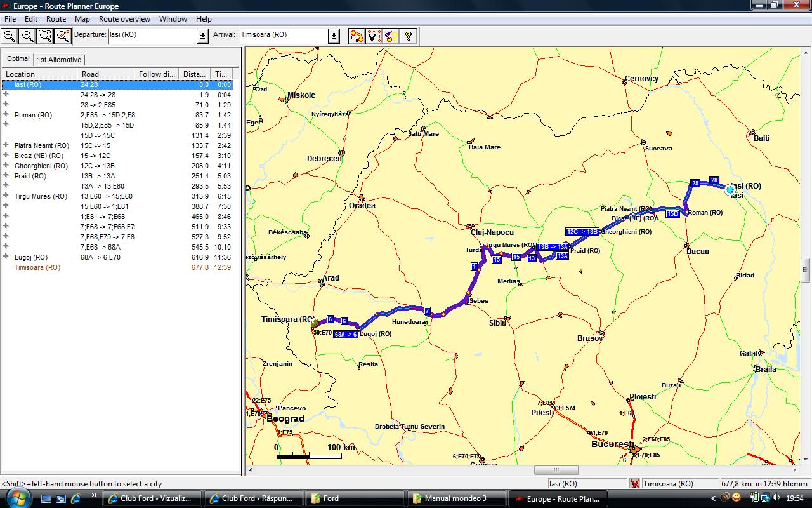Switch to the 1st Alternative tab

[59, 60]
